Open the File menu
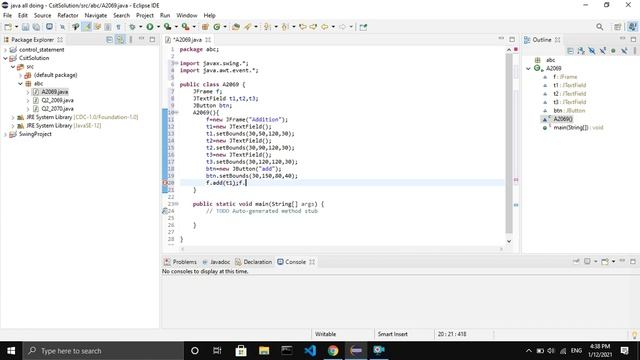Image resolution: width=640 pixels, height=360 pixels. (7, 16)
